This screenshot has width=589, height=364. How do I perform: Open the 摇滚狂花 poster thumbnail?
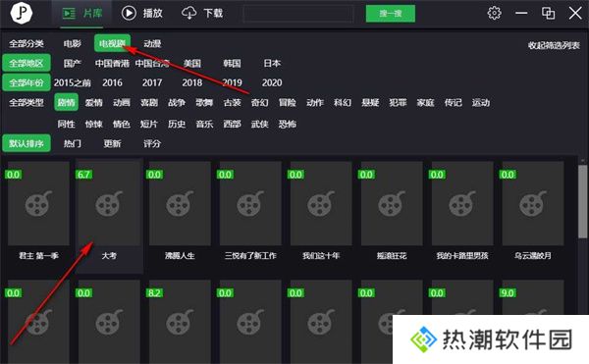392,203
